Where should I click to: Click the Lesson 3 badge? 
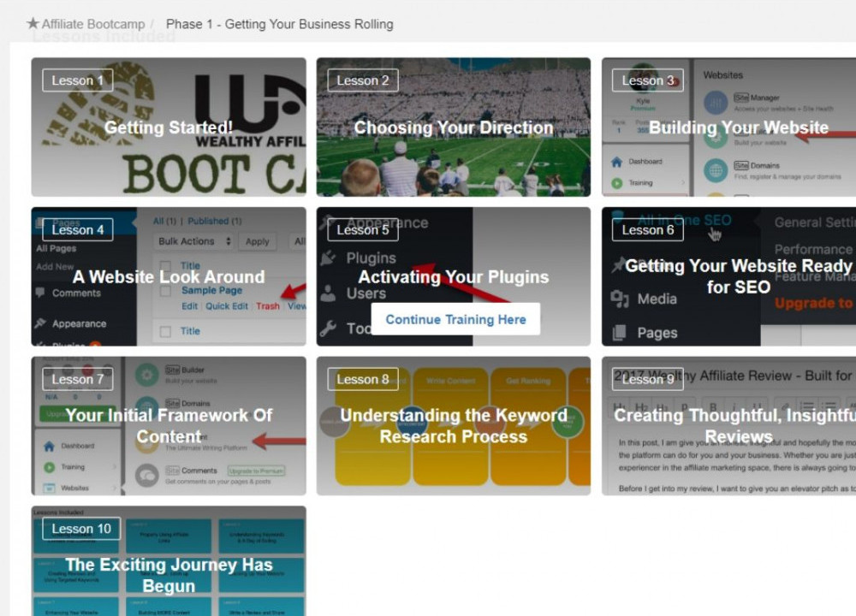tap(647, 80)
